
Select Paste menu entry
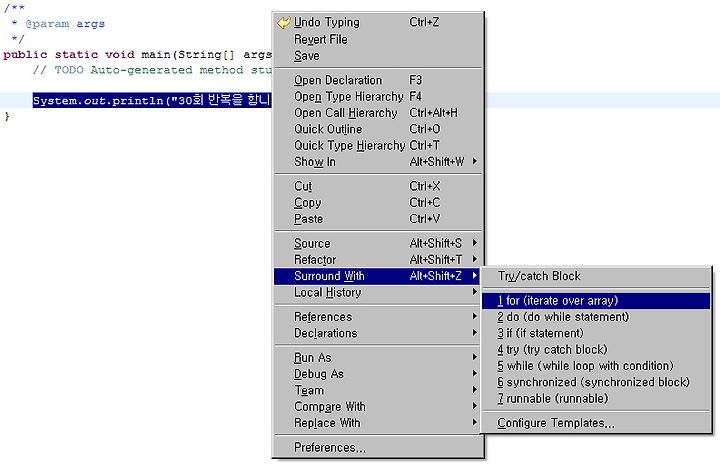378,219
